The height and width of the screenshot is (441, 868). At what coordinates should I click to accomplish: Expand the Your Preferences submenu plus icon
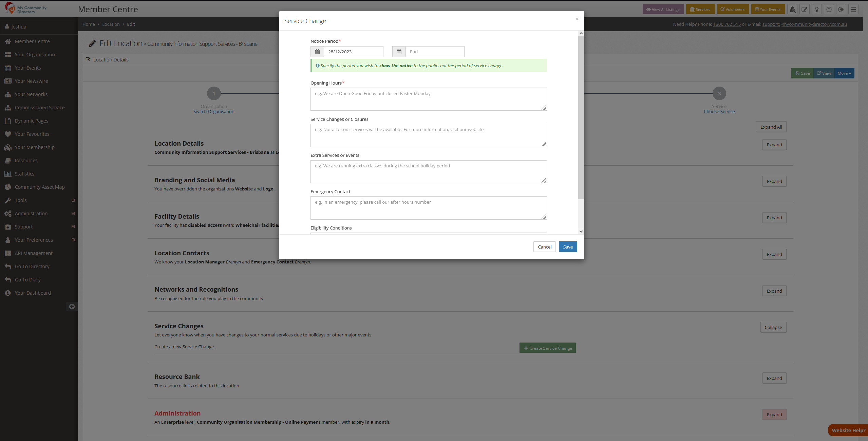[x=73, y=240]
